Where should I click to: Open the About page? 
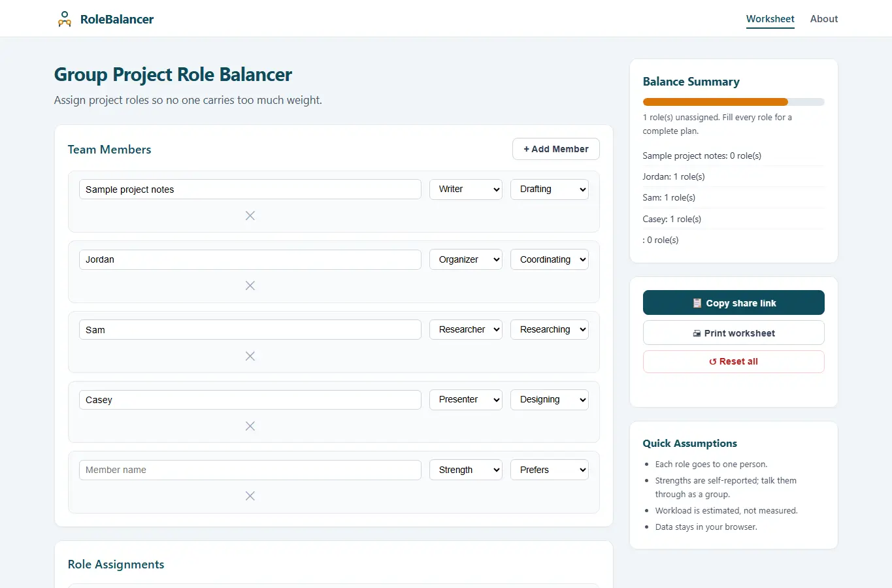click(824, 19)
